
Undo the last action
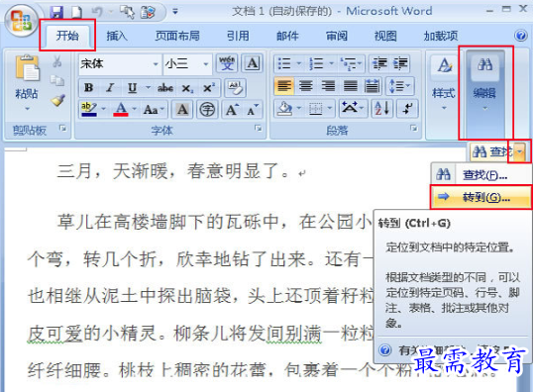point(98,12)
